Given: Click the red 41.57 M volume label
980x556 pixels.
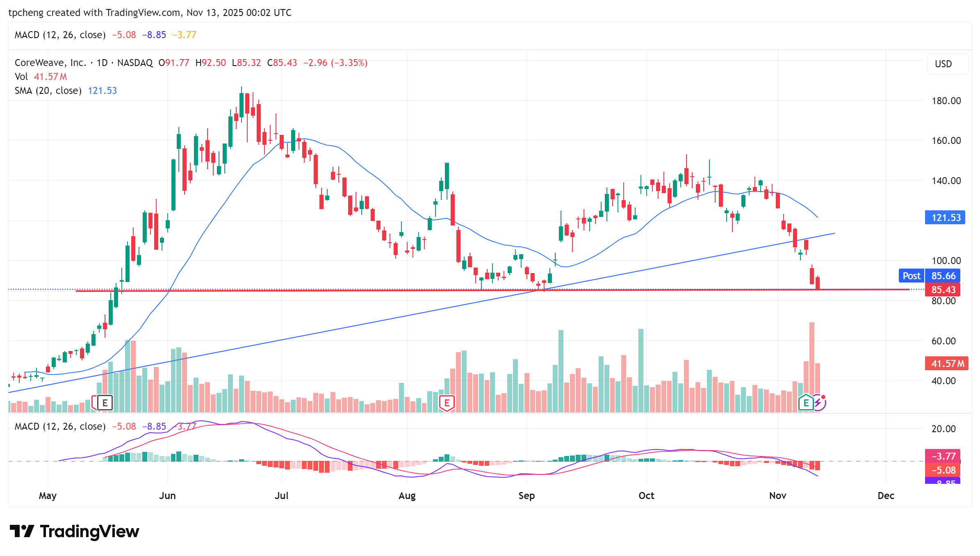Looking at the screenshot, I should click(946, 364).
